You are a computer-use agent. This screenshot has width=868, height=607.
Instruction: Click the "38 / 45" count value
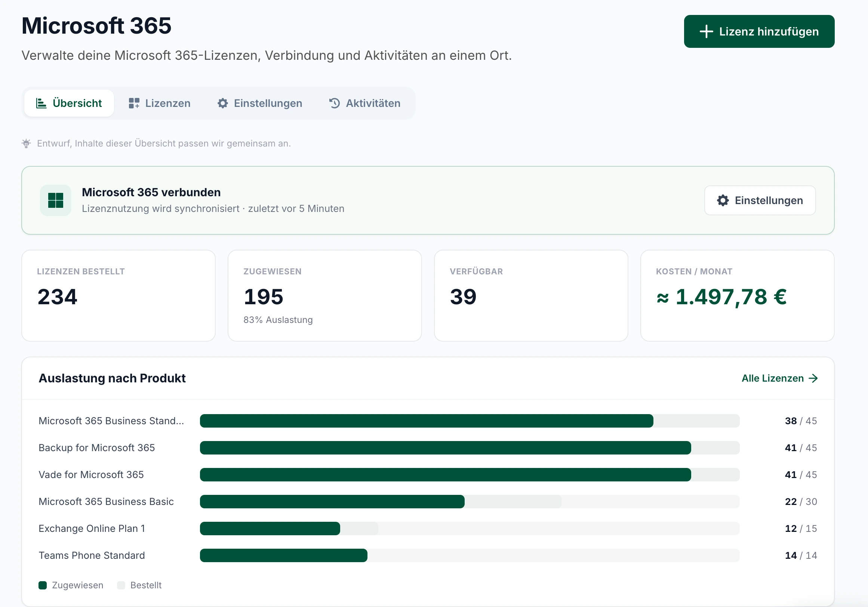click(x=801, y=421)
